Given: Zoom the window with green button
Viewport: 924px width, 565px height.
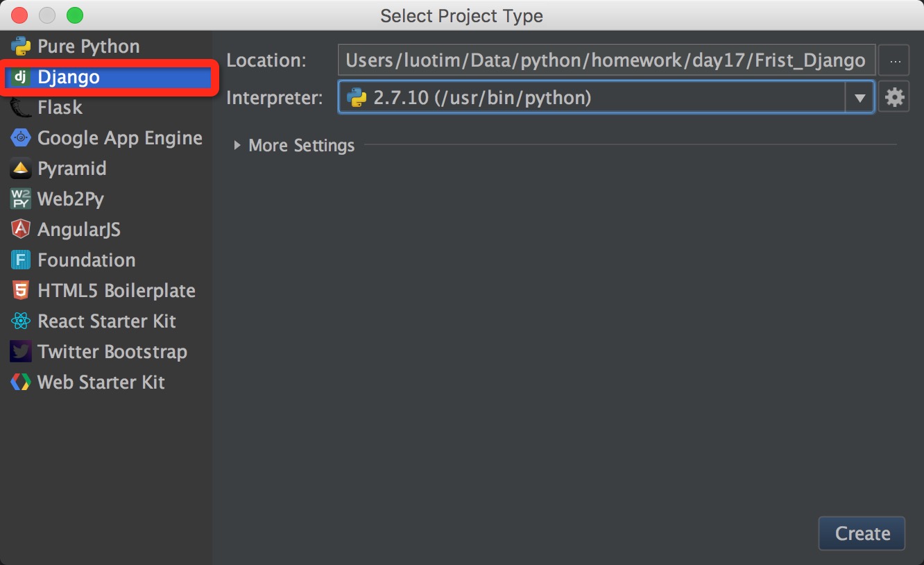Looking at the screenshot, I should coord(74,15).
